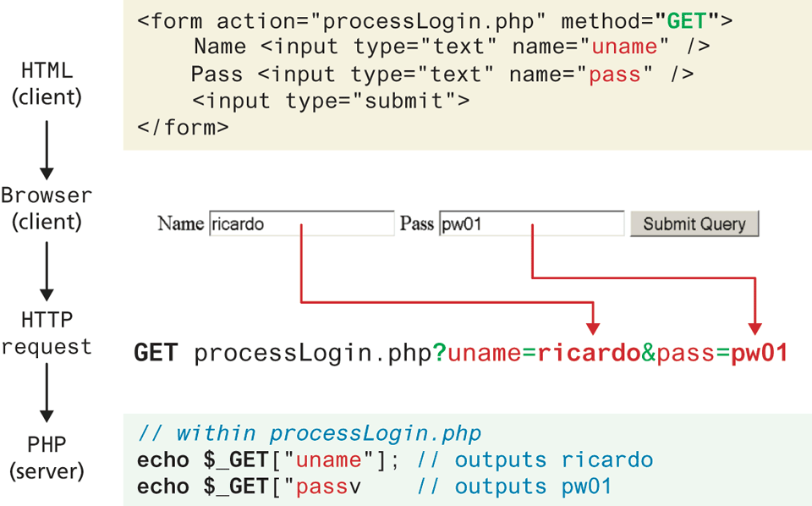Click the green ampersand separator in the URL
The image size is (812, 506).
[x=649, y=353]
